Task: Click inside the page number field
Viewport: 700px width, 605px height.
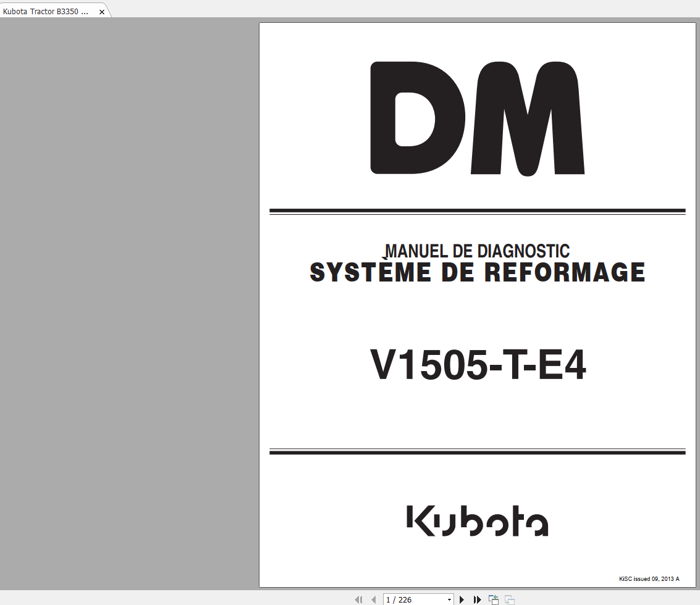Action: pos(408,599)
